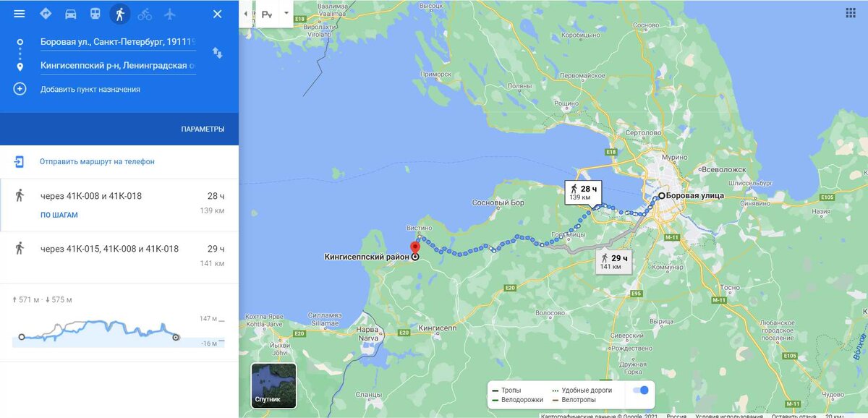Click walking icon of first route
The height and width of the screenshot is (418, 868).
click(x=20, y=195)
